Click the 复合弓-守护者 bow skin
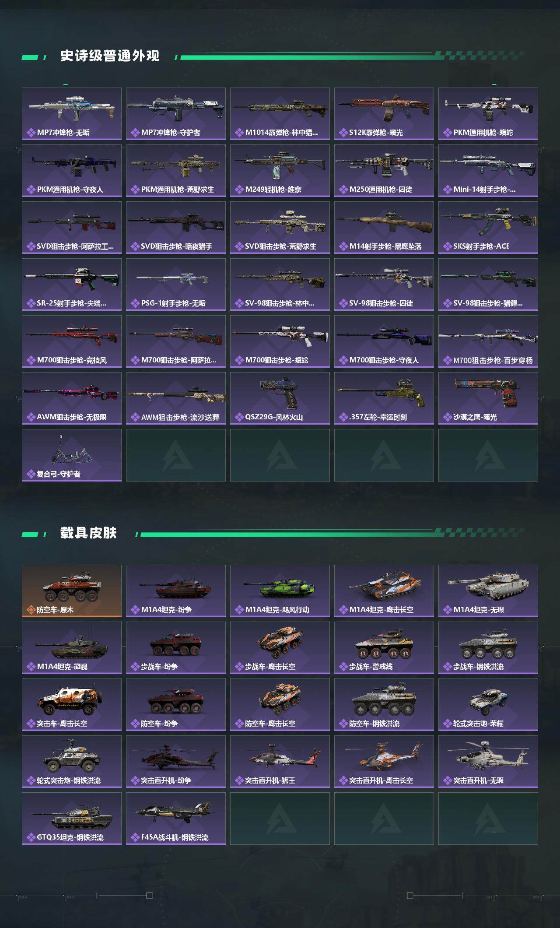Image resolution: width=560 pixels, height=928 pixels. (72, 455)
